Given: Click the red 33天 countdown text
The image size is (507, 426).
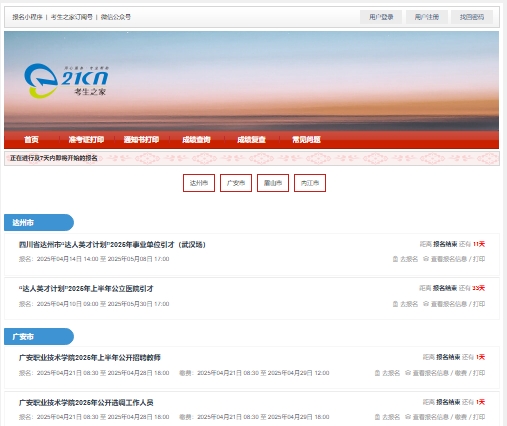Looking at the screenshot, I should click(479, 288).
